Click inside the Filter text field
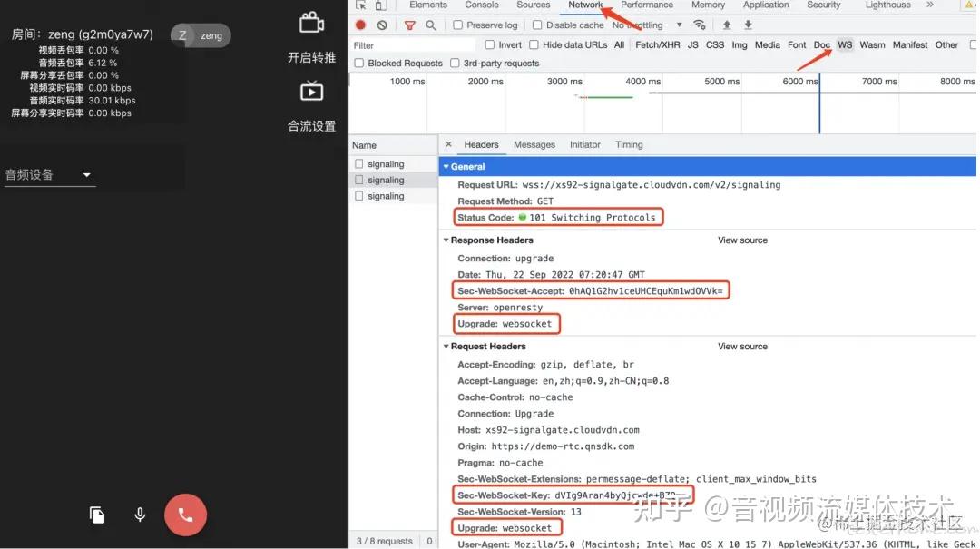Viewport: 980px width, 549px height. coord(413,45)
